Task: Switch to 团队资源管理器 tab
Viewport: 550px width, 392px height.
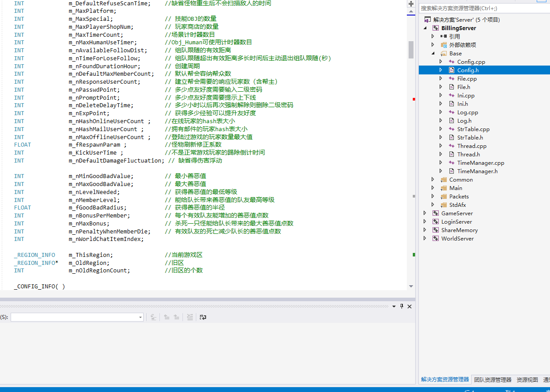Action: pos(492,380)
